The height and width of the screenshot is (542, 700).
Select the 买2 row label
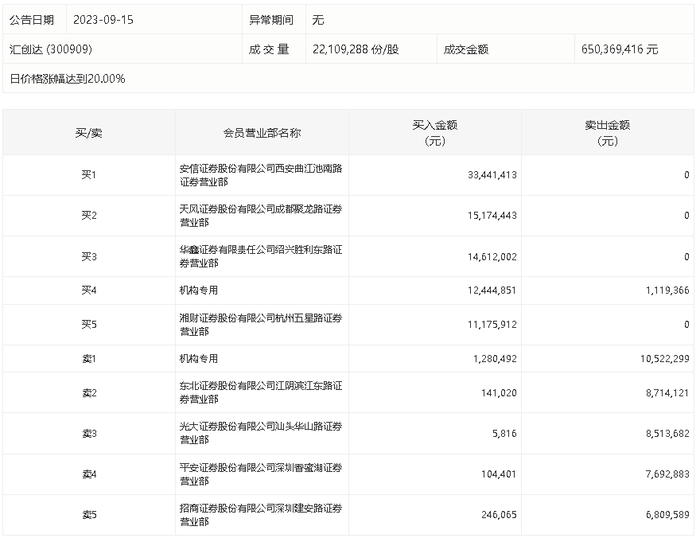point(88,215)
